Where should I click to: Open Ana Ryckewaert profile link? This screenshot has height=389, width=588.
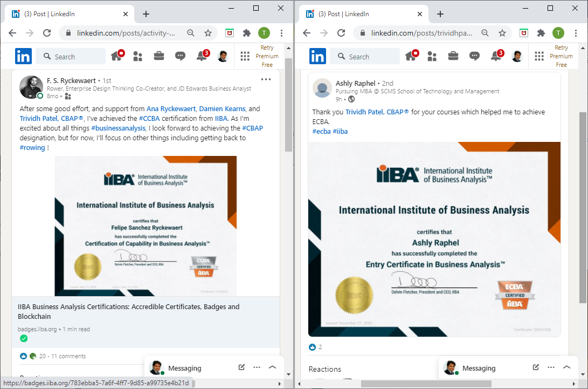171,108
